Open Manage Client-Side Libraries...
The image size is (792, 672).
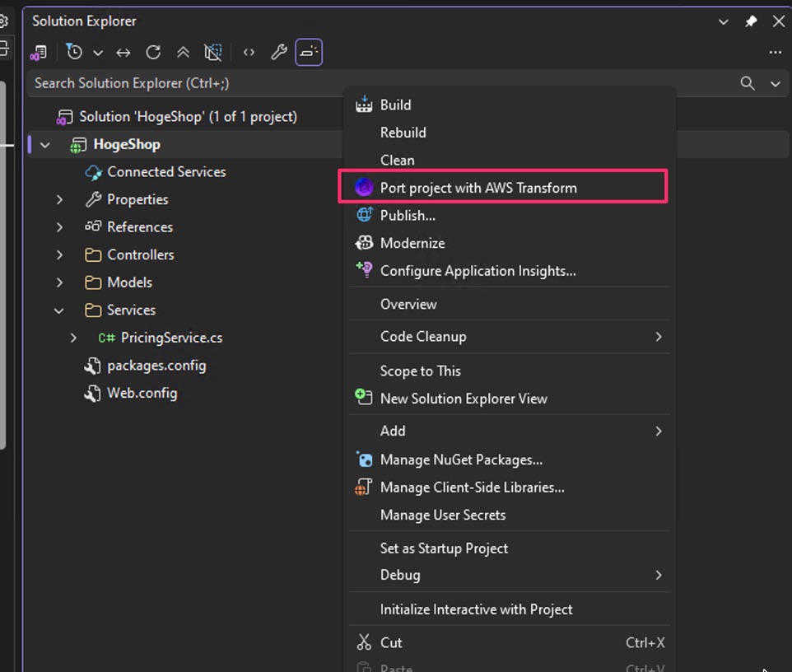[x=509, y=488]
